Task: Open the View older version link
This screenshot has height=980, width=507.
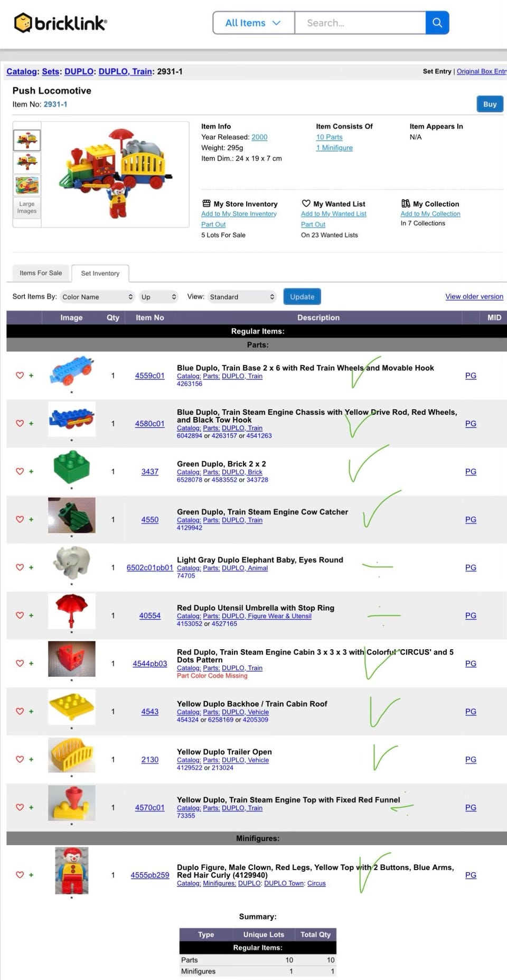Action: click(x=474, y=296)
